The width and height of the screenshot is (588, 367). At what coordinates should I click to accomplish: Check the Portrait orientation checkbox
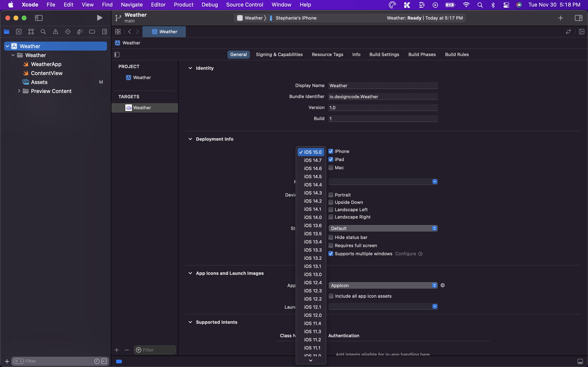[x=331, y=195]
